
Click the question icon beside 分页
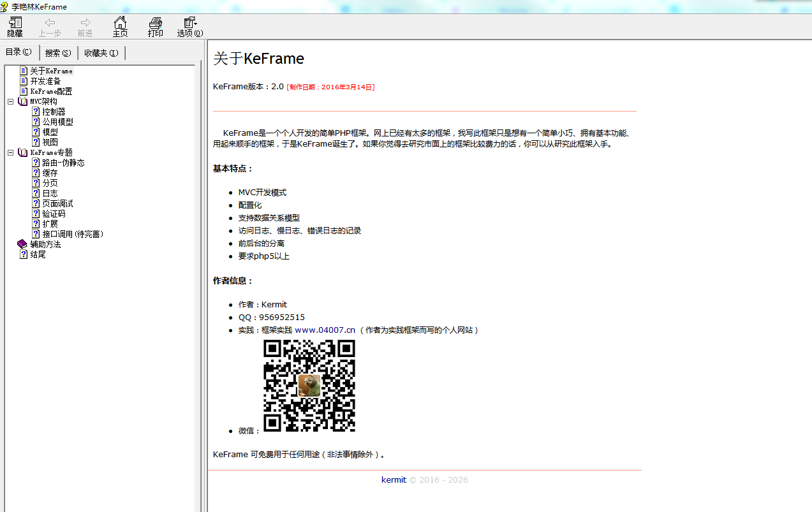click(36, 183)
